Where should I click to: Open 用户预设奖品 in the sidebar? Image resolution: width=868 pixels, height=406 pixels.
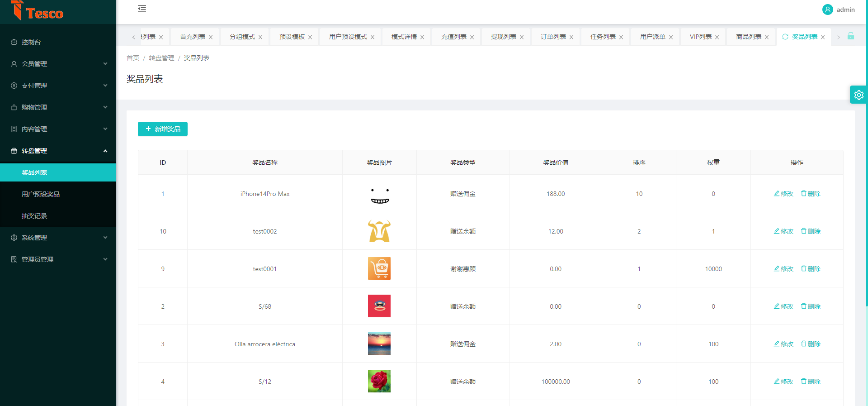(41, 194)
